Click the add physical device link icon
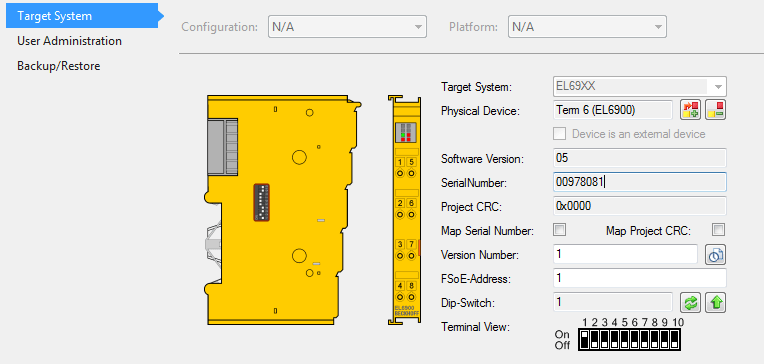The height and width of the screenshot is (364, 764). pyautogui.click(x=690, y=110)
